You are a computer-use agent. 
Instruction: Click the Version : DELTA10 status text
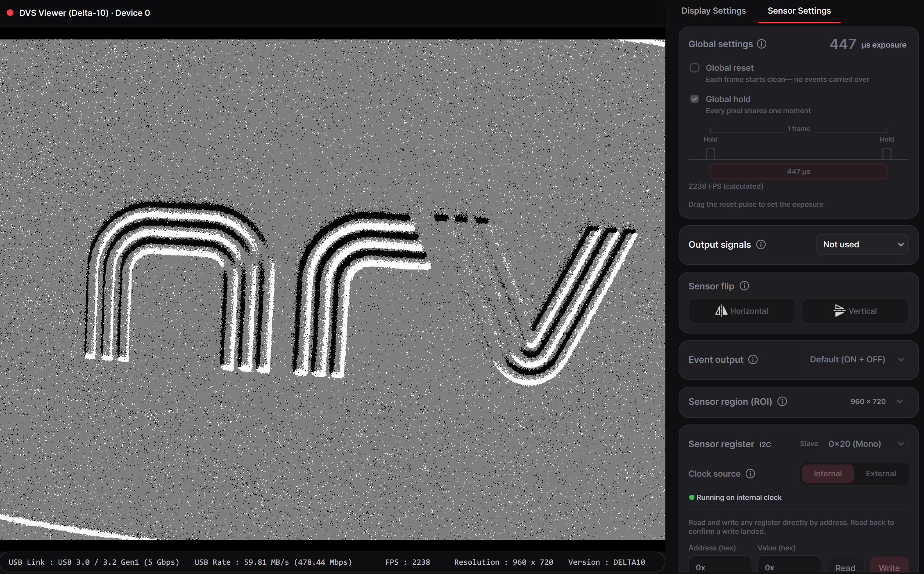pyautogui.click(x=606, y=562)
